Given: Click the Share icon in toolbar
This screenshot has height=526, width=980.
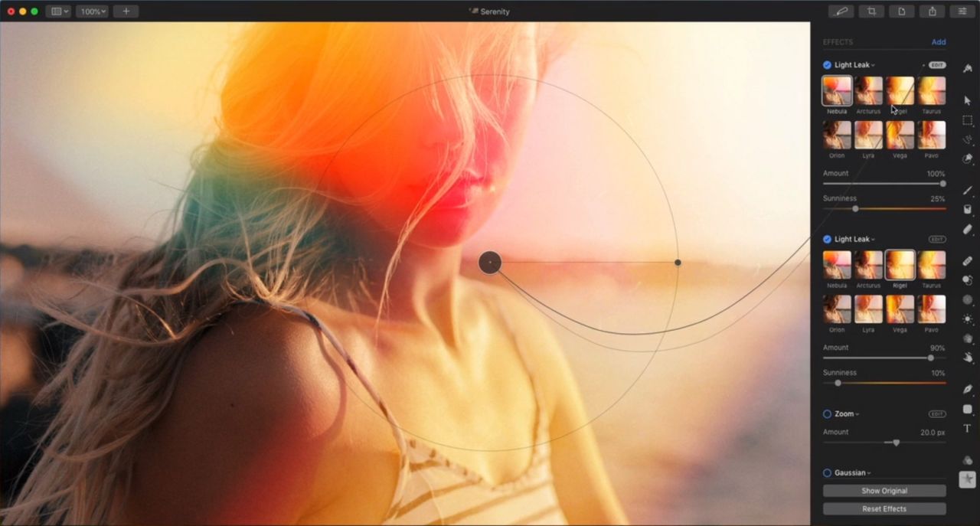Looking at the screenshot, I should (x=932, y=11).
